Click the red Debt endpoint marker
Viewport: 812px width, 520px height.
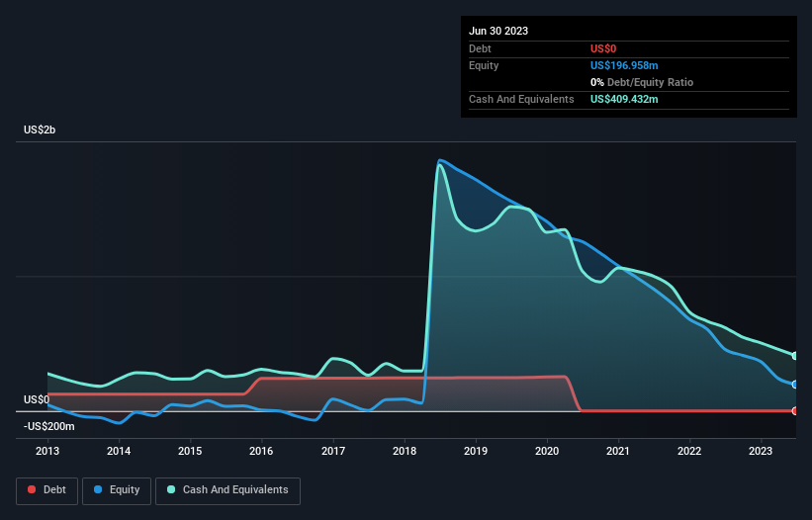(795, 411)
